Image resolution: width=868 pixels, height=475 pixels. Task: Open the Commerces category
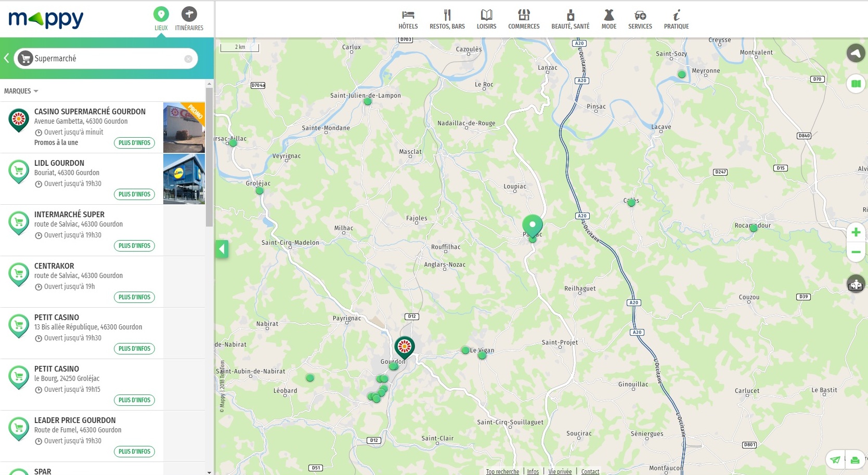[x=524, y=19]
